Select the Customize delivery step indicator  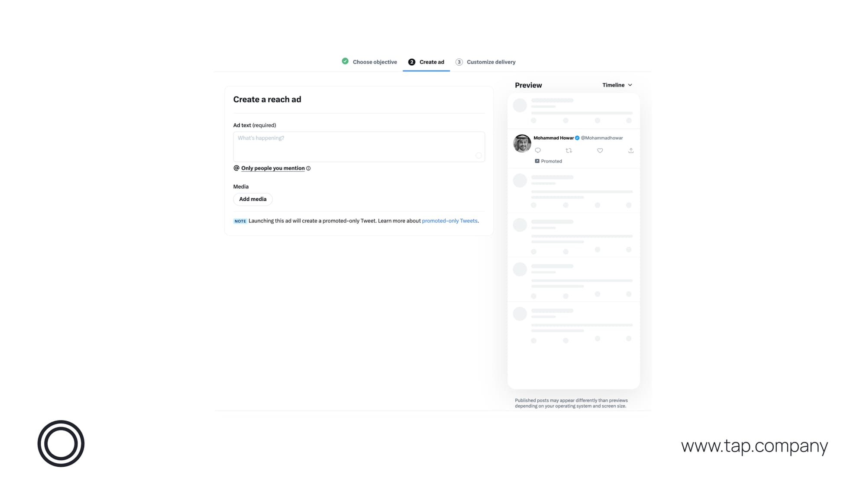485,62
